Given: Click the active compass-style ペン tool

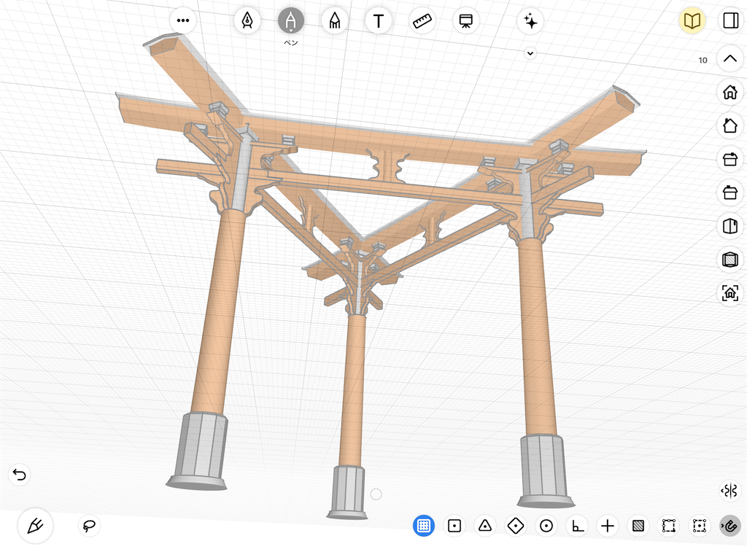Looking at the screenshot, I should pyautogui.click(x=290, y=20).
